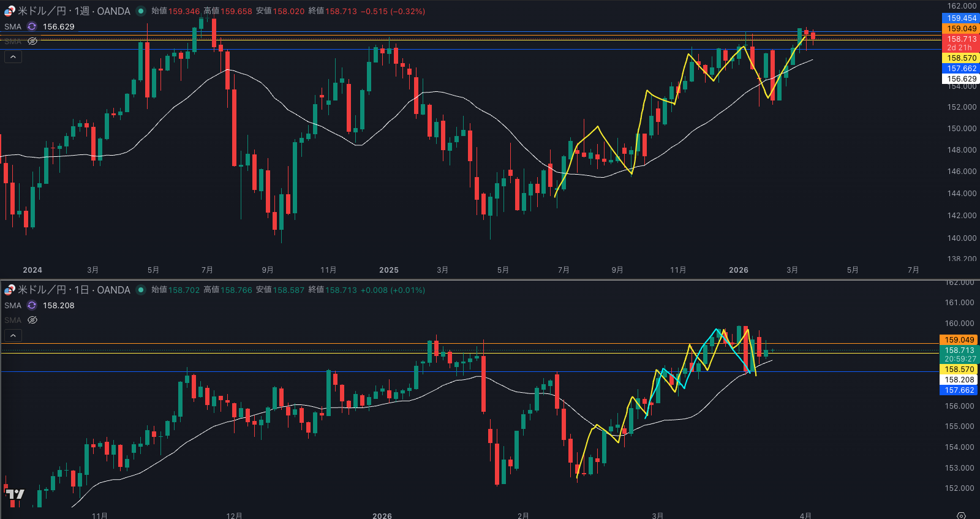Click the SMA refresh icon in the weekly chart
Image resolution: width=980 pixels, height=519 pixels.
coord(32,26)
